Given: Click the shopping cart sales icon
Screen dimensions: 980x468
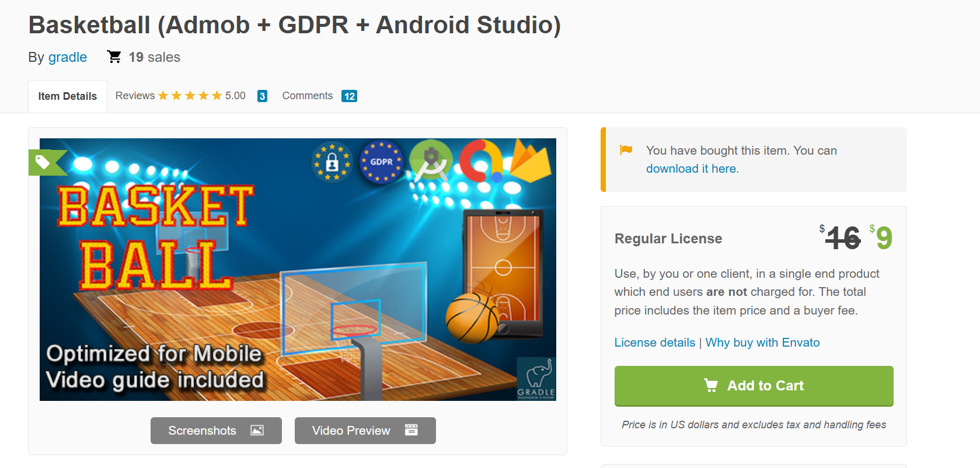Looking at the screenshot, I should [114, 57].
